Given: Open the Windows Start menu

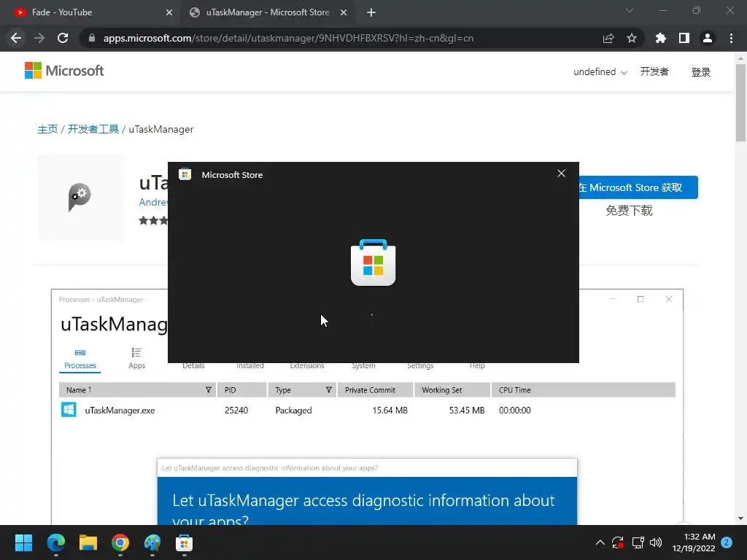Looking at the screenshot, I should click(24, 542).
